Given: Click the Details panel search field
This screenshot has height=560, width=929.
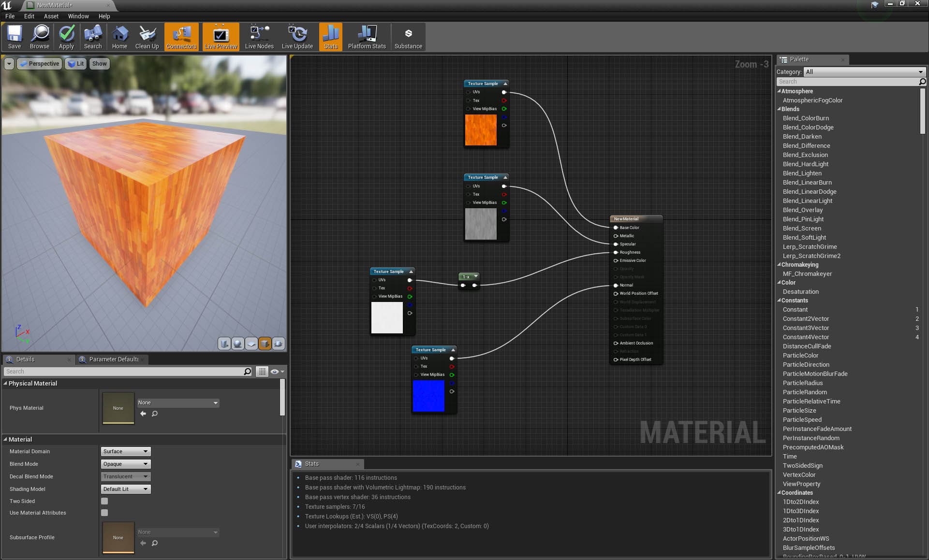Looking at the screenshot, I should (126, 371).
